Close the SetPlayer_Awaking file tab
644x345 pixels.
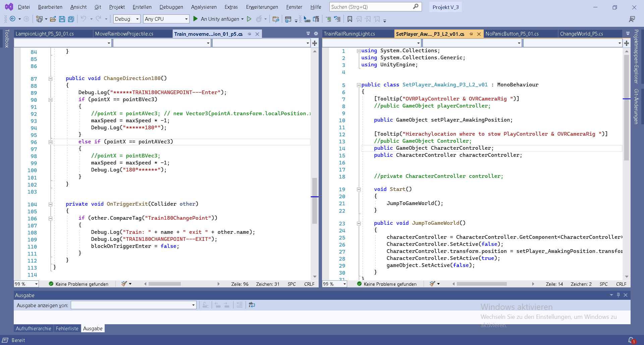click(x=479, y=34)
